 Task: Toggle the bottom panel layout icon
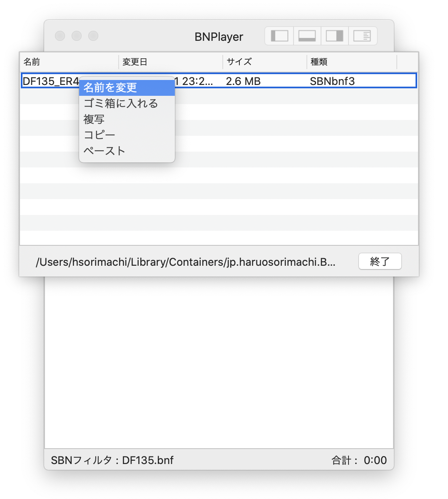click(x=307, y=36)
